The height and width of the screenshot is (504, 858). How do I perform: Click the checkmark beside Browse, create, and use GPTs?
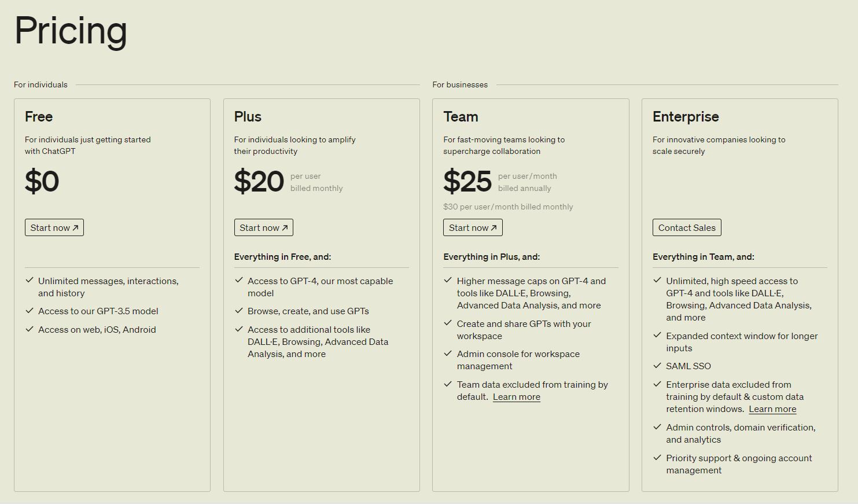pyautogui.click(x=238, y=311)
